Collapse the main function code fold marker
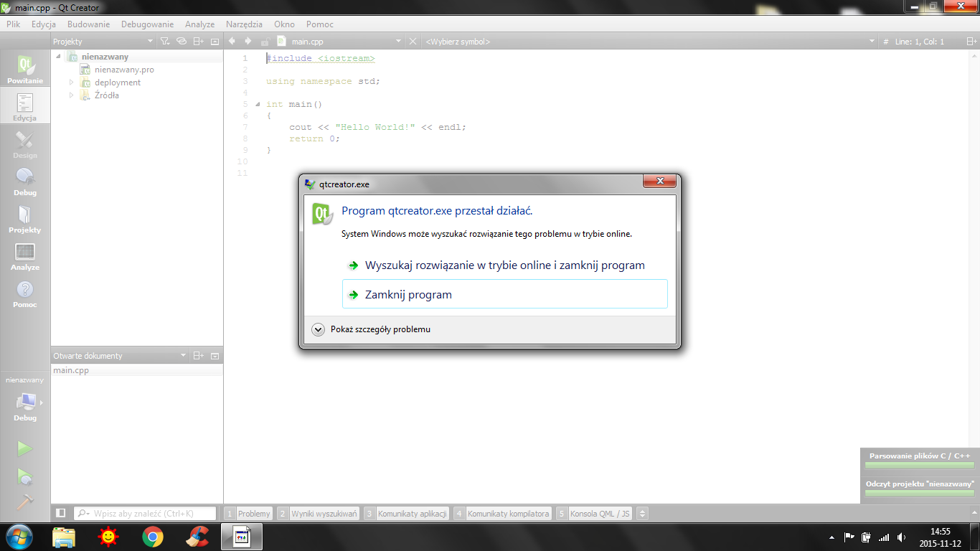The image size is (980, 551). (258, 104)
